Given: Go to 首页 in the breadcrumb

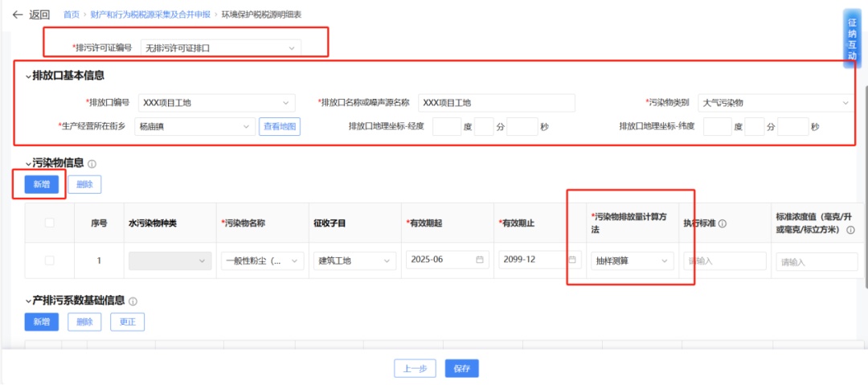Looking at the screenshot, I should [72, 14].
